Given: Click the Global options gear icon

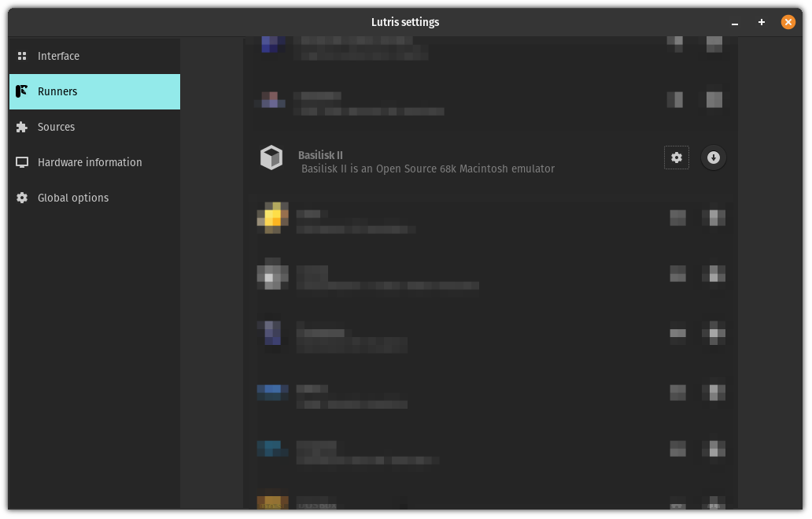Looking at the screenshot, I should [x=22, y=198].
